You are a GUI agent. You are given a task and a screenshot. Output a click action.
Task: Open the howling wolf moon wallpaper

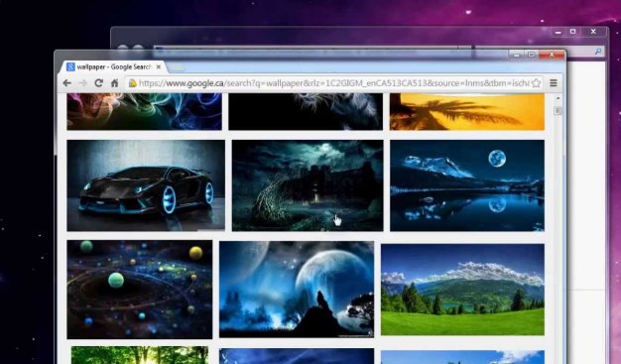click(297, 290)
